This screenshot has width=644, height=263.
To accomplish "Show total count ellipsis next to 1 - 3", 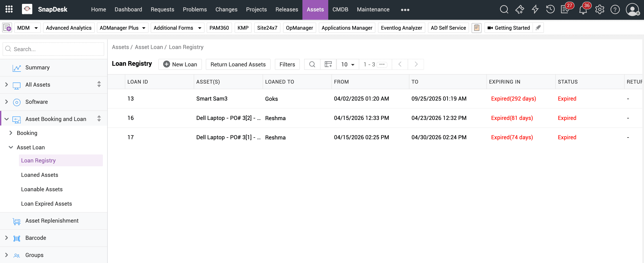I will [382, 64].
